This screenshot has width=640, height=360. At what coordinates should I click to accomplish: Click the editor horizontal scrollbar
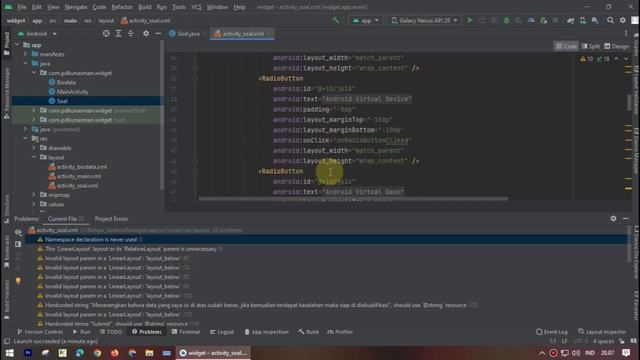pyautogui.click(x=353, y=199)
